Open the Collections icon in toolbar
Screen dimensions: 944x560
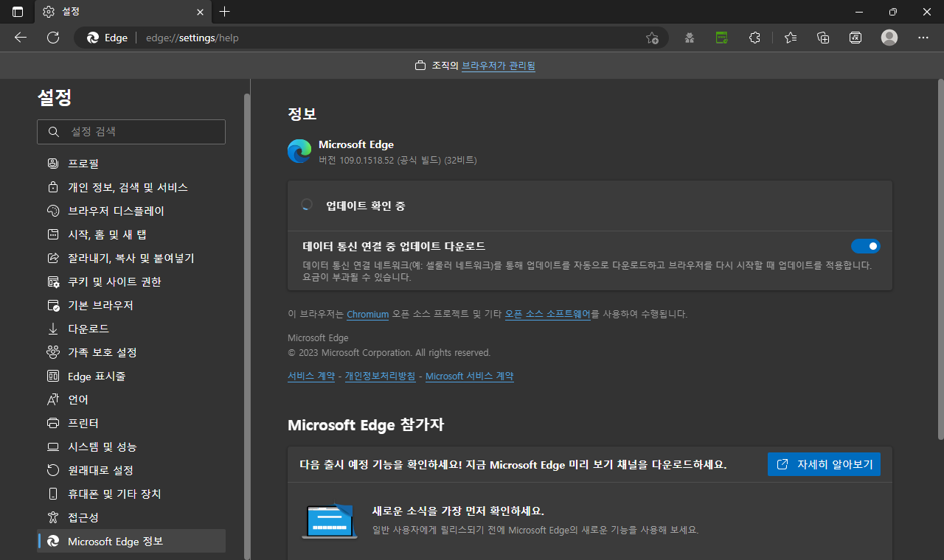pos(824,38)
